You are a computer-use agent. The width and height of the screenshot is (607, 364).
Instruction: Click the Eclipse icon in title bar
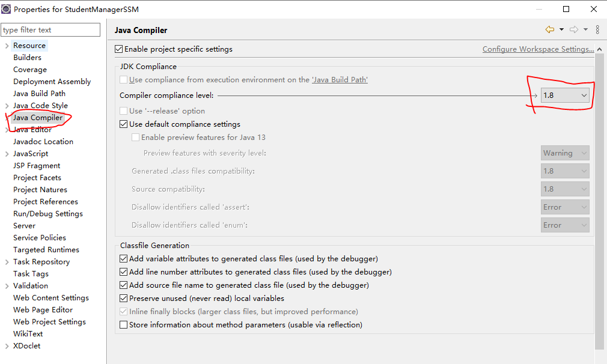pos(6,9)
